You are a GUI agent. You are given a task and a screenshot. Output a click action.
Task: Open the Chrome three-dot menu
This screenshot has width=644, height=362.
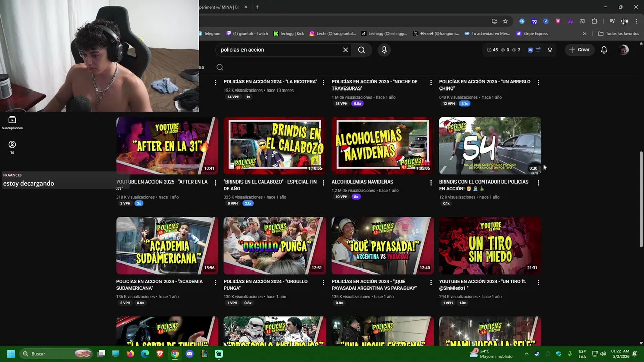pos(636,21)
